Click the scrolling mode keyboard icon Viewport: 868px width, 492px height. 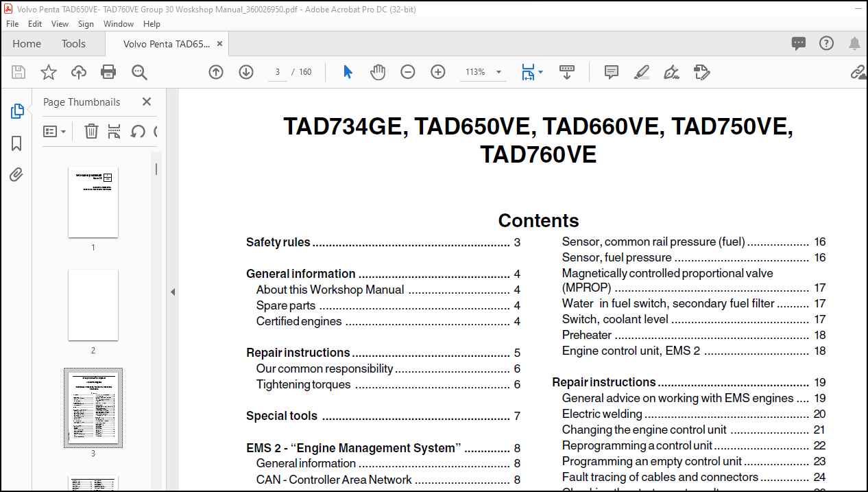click(567, 72)
